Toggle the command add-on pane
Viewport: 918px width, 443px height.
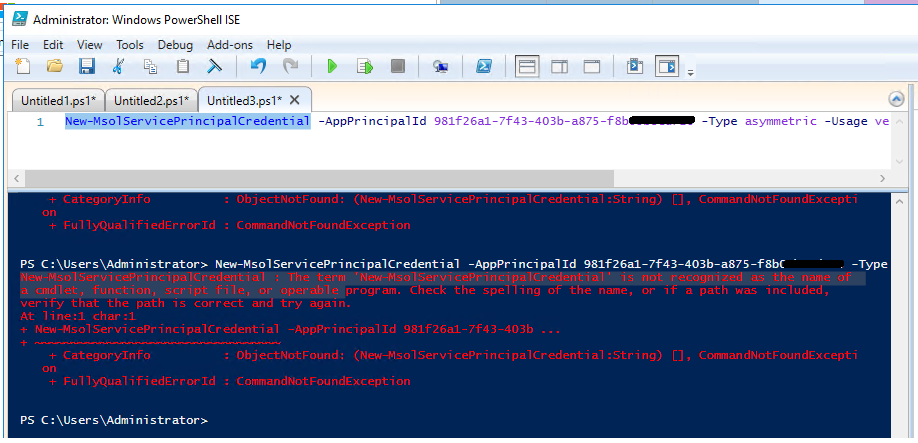click(x=667, y=67)
